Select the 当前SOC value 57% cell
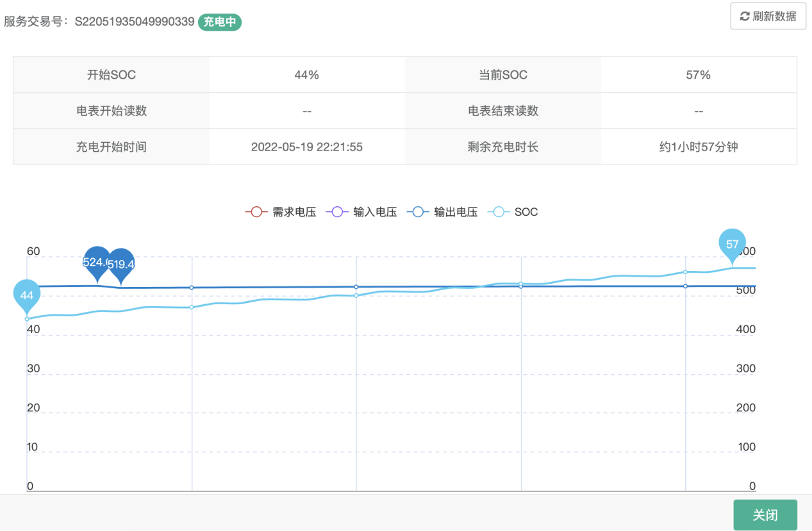Screen dimensions: 812x531 coord(698,75)
